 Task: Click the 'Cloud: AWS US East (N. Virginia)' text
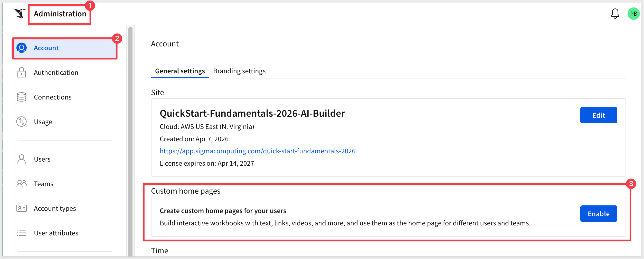207,127
